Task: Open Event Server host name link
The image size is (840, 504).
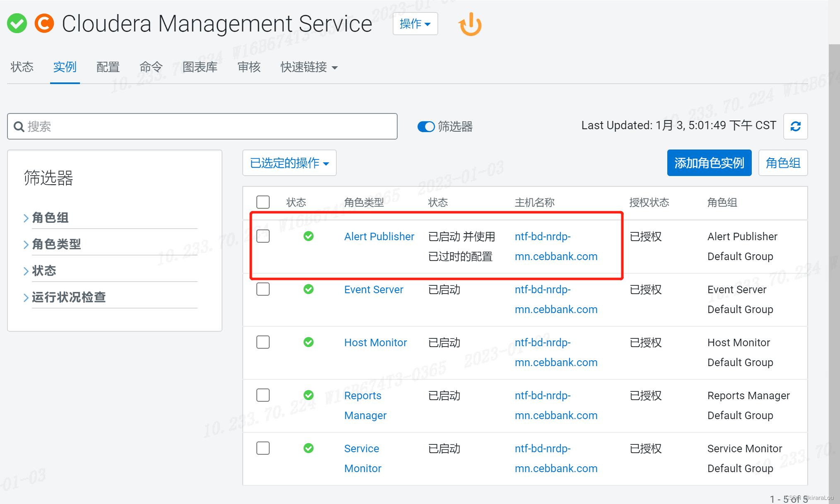Action: pos(556,299)
